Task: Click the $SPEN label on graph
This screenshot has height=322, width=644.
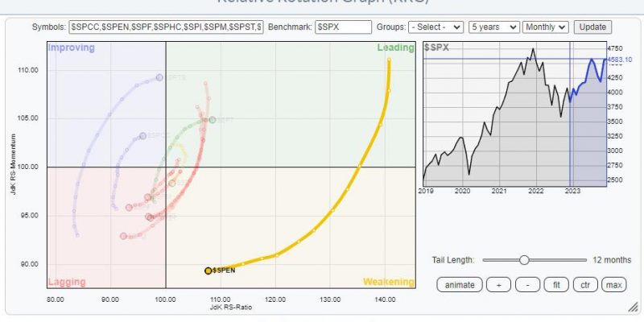Action: coord(224,270)
